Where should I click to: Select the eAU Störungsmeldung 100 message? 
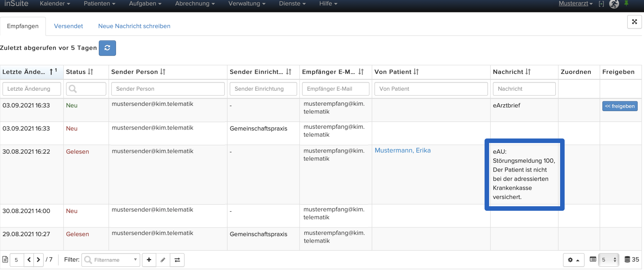coord(524,174)
